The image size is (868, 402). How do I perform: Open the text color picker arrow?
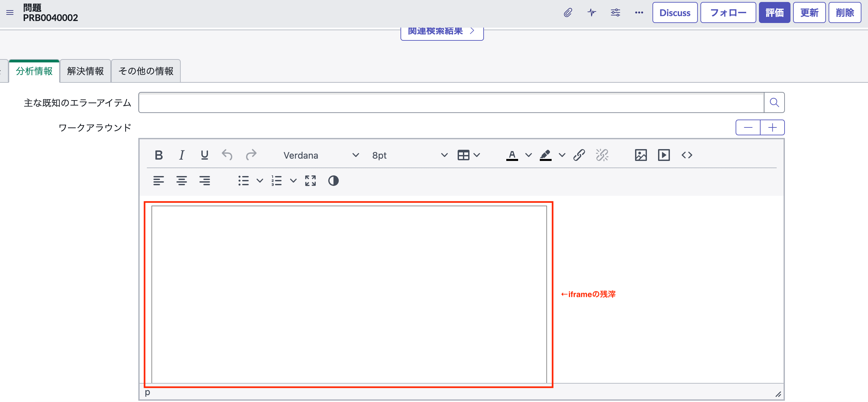point(528,155)
